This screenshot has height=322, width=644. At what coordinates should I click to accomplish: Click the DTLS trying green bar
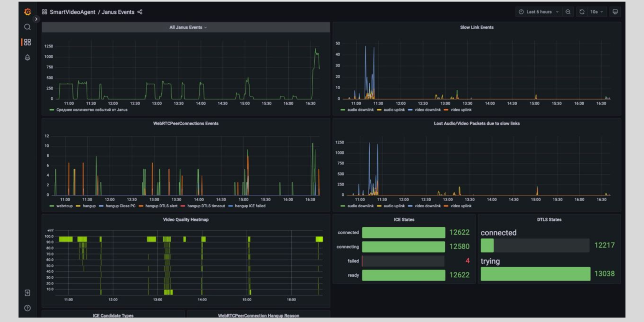536,274
